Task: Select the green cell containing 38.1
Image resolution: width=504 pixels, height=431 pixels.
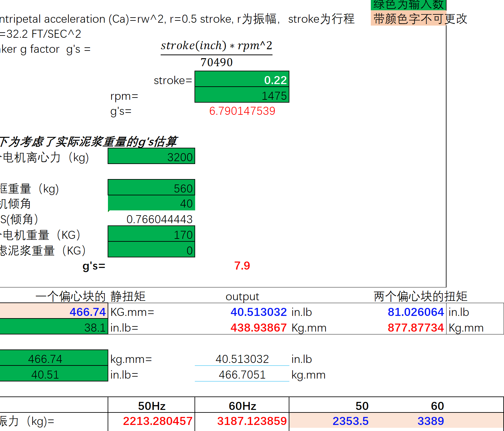Action: coord(54,326)
